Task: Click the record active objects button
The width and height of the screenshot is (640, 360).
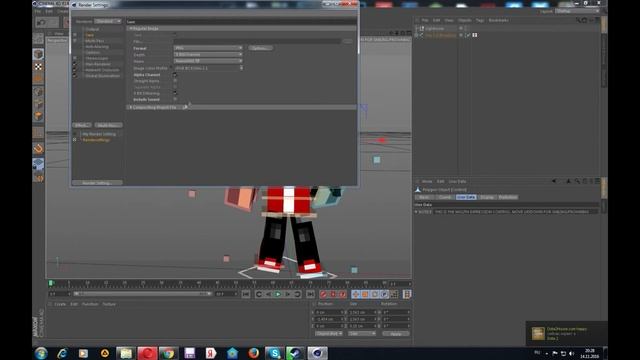Action: point(324,294)
